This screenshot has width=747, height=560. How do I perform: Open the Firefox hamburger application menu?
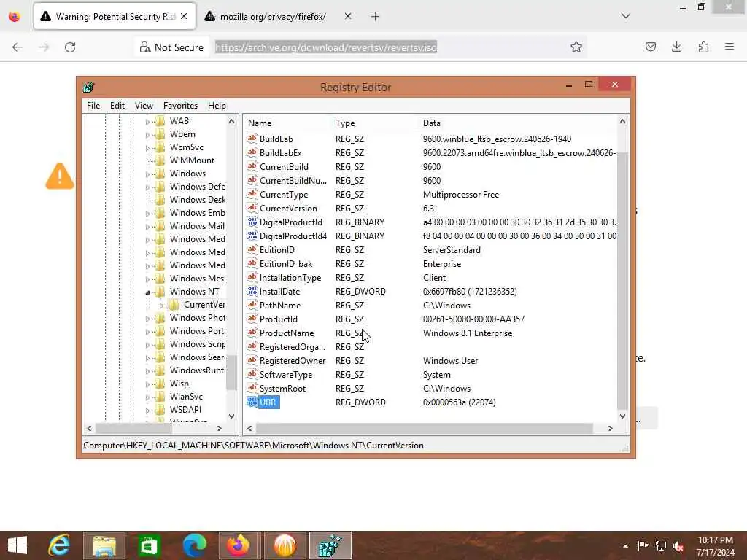(x=729, y=47)
